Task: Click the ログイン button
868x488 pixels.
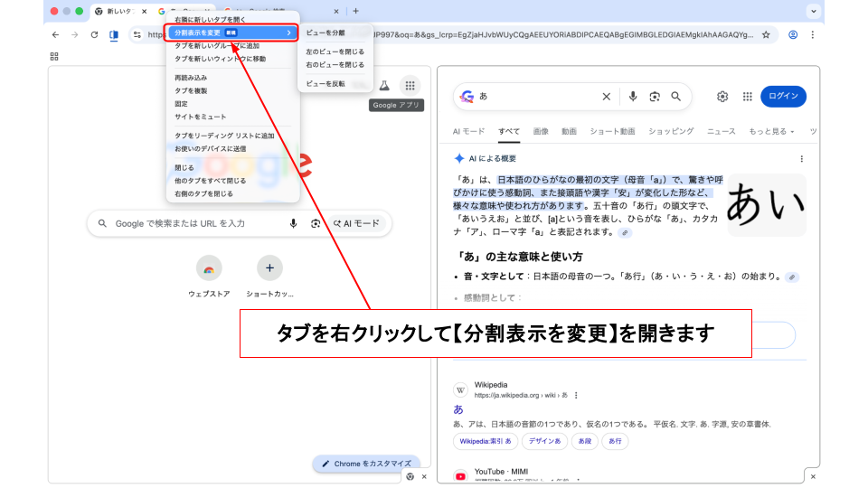Action: pos(783,97)
